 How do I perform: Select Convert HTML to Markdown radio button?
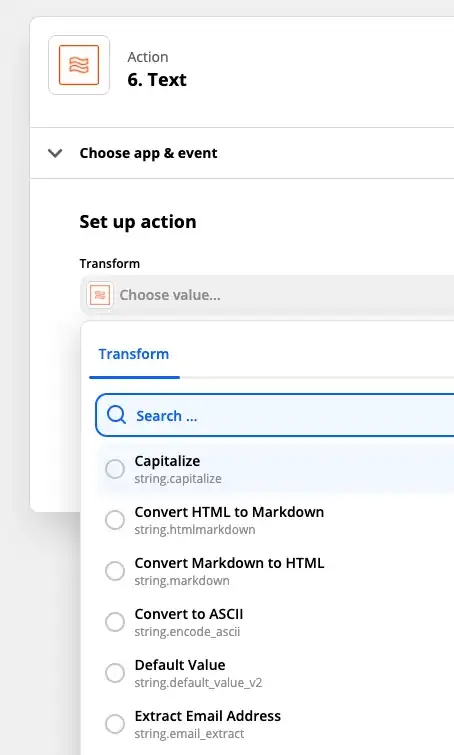[115, 520]
